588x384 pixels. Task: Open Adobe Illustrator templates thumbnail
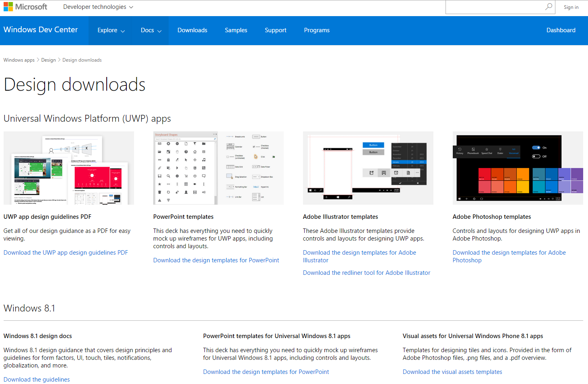point(368,168)
